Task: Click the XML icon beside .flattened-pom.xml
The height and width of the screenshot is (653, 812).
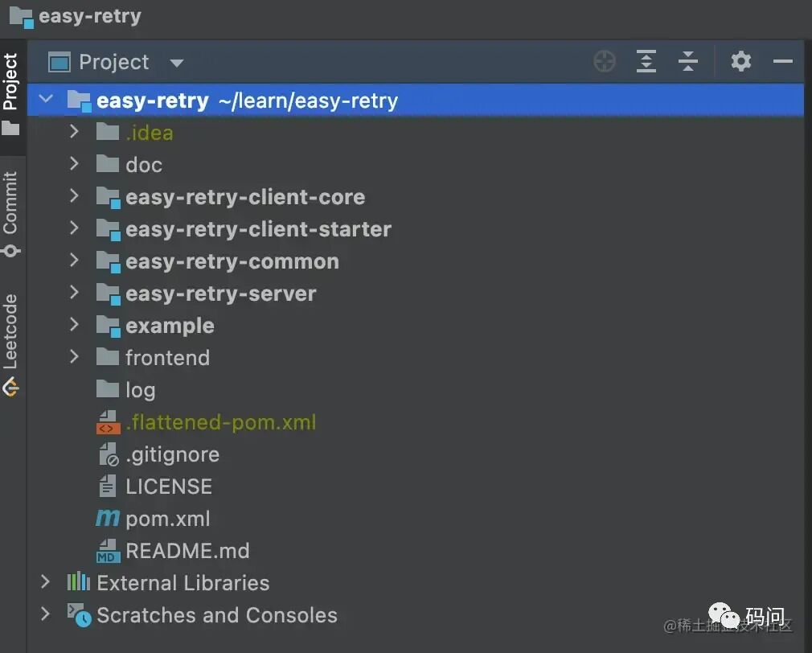Action: (x=108, y=422)
